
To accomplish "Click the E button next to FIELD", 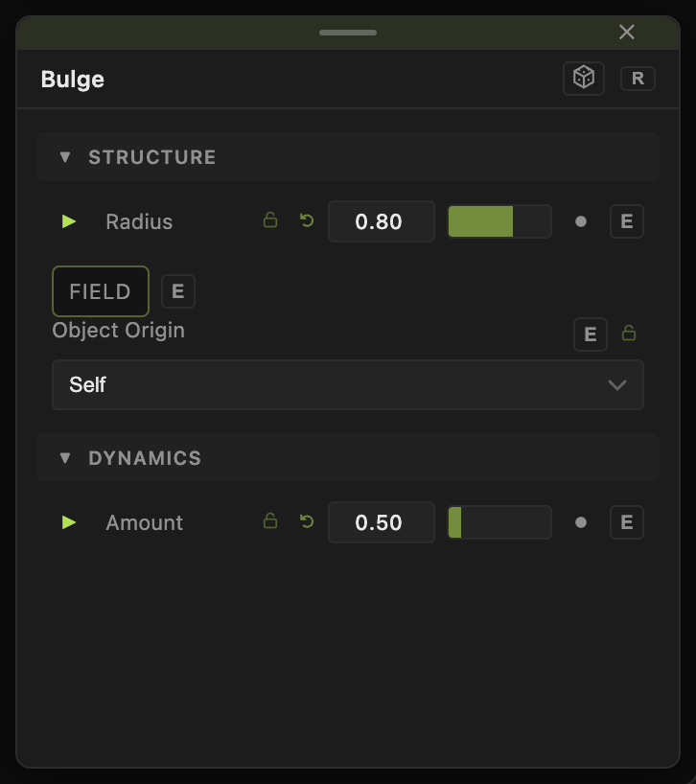I will [x=178, y=291].
